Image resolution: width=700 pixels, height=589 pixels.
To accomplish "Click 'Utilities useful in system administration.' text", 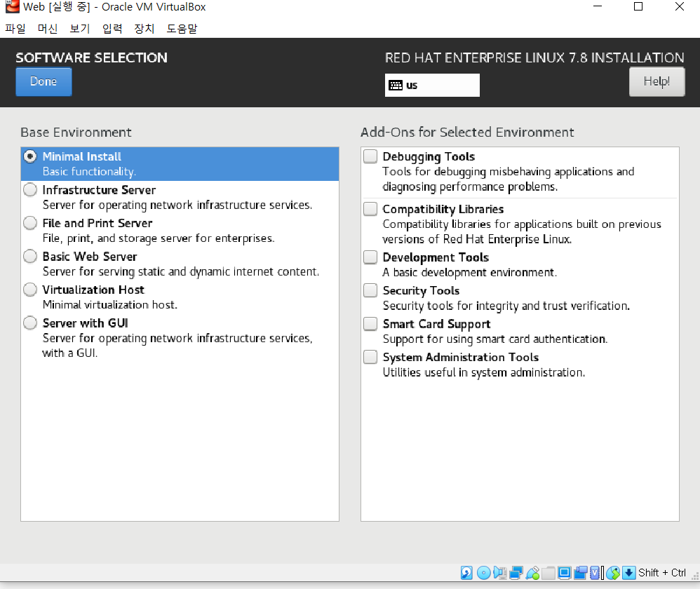I will [484, 372].
